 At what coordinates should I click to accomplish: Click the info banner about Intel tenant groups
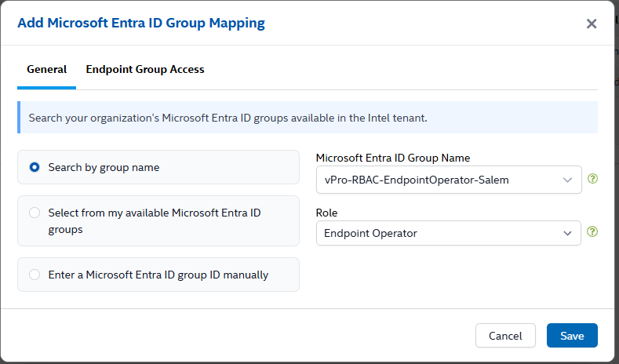308,117
